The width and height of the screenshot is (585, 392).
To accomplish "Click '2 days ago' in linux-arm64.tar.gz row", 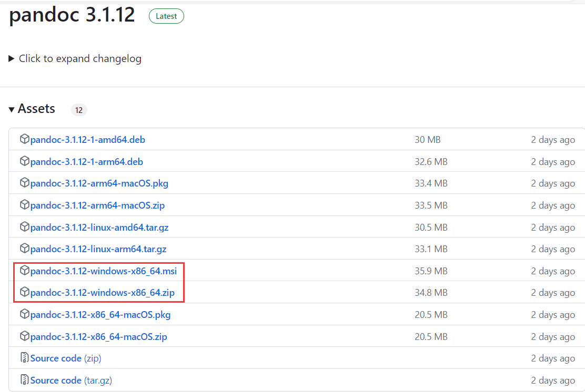I will coord(553,249).
